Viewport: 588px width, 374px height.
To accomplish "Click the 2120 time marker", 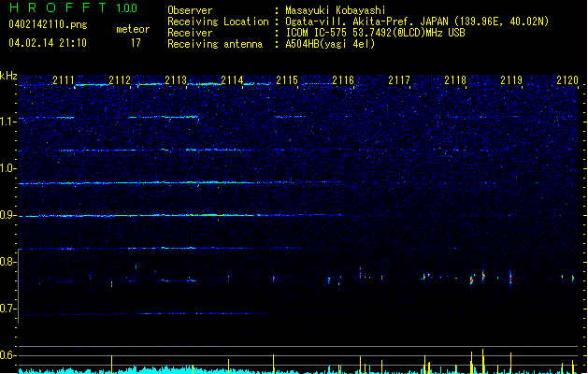I will (567, 80).
